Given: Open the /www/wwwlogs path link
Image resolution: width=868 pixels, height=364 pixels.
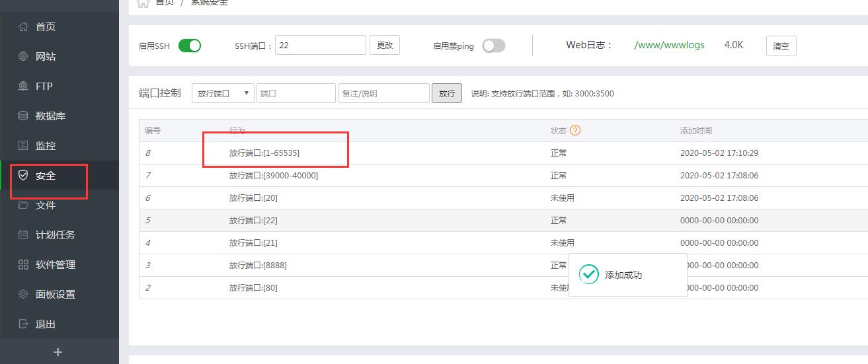Looking at the screenshot, I should pos(669,46).
